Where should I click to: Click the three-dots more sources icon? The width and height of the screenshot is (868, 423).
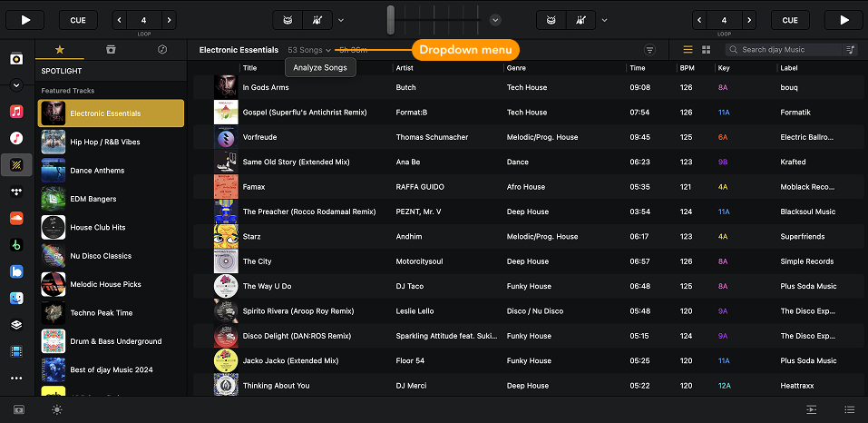point(16,379)
